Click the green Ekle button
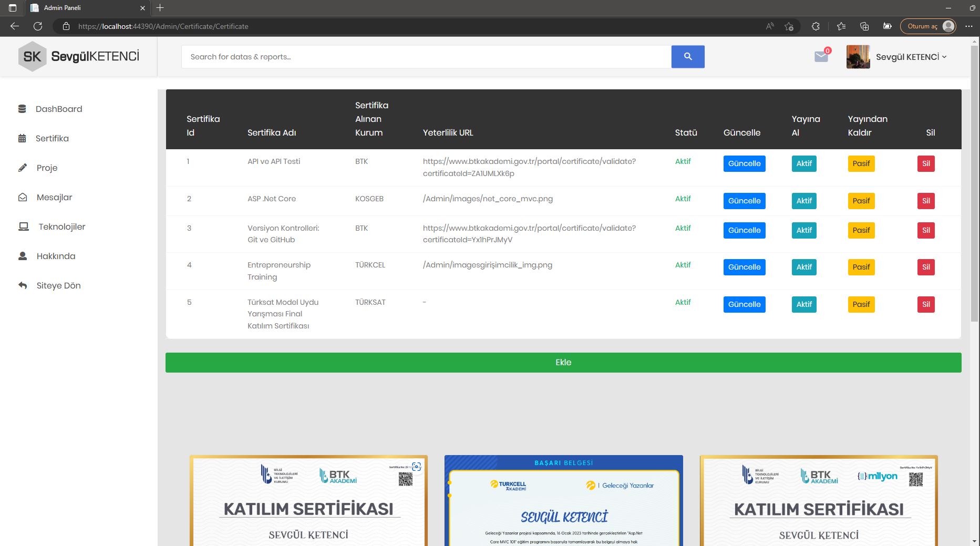Image resolution: width=980 pixels, height=546 pixels. pos(563,363)
